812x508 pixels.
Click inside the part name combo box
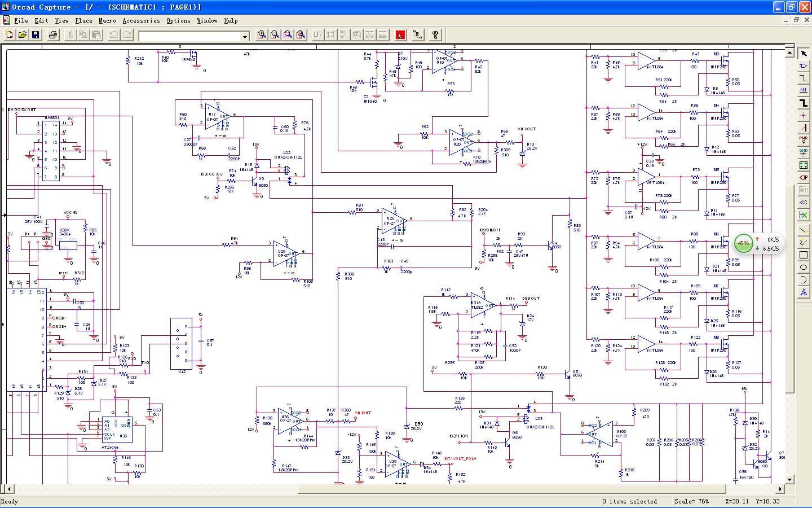coord(190,36)
